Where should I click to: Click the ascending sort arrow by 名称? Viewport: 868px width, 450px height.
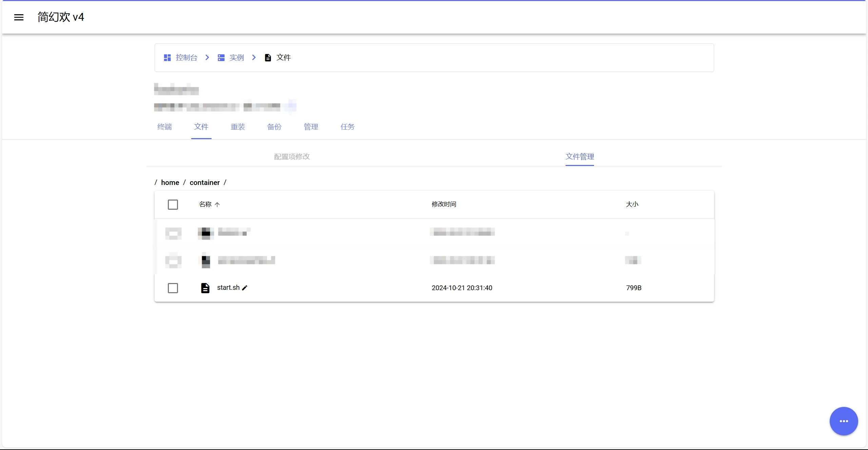click(217, 204)
